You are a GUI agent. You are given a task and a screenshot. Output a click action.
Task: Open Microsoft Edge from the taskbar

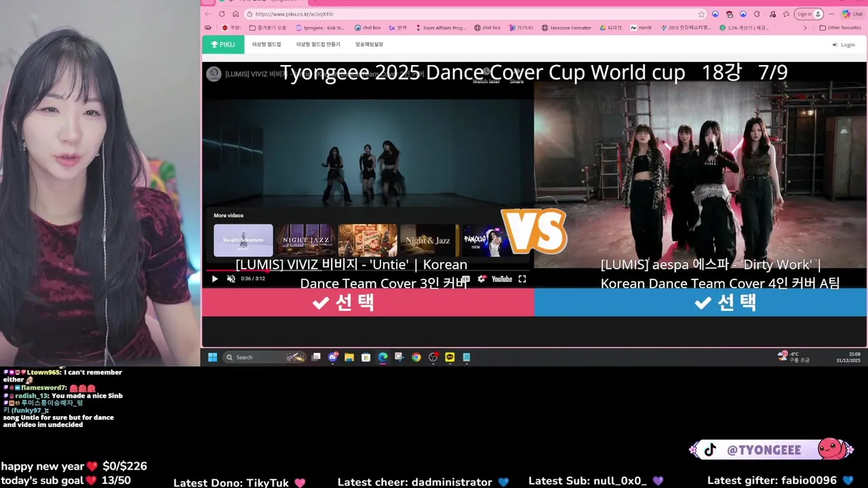(382, 357)
